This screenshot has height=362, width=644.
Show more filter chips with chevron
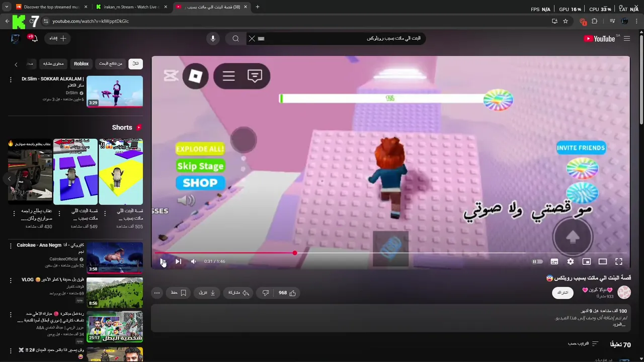click(x=16, y=64)
